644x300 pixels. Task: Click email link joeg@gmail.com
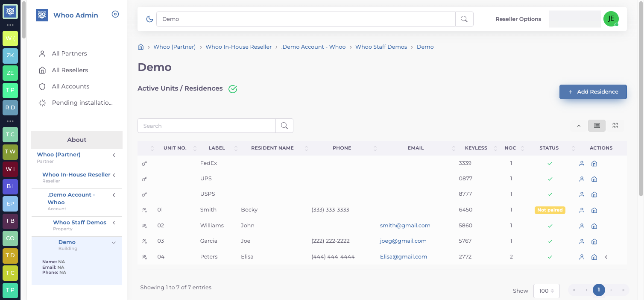[x=403, y=241]
